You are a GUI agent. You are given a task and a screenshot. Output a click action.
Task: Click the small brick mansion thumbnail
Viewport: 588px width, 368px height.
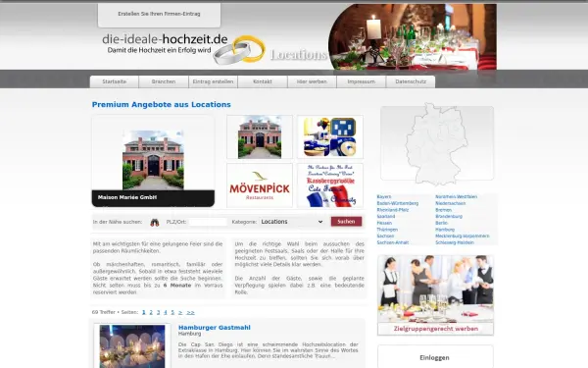point(260,136)
